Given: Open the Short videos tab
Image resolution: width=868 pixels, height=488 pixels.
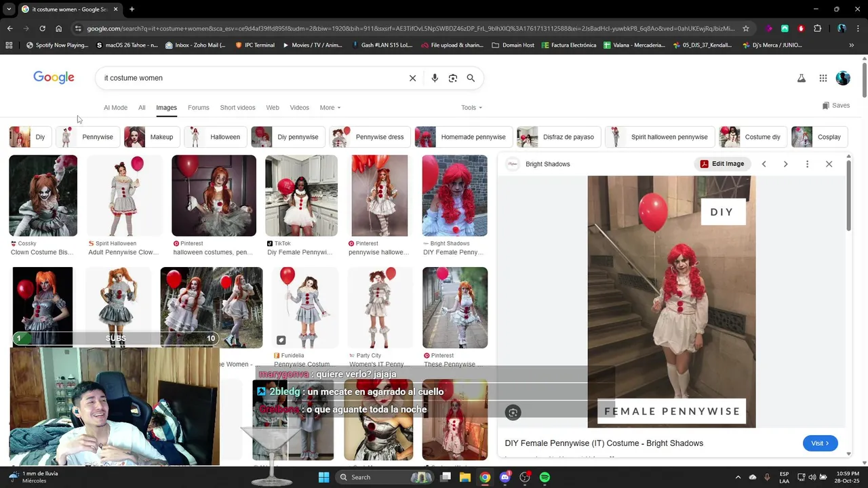Looking at the screenshot, I should coord(237,108).
